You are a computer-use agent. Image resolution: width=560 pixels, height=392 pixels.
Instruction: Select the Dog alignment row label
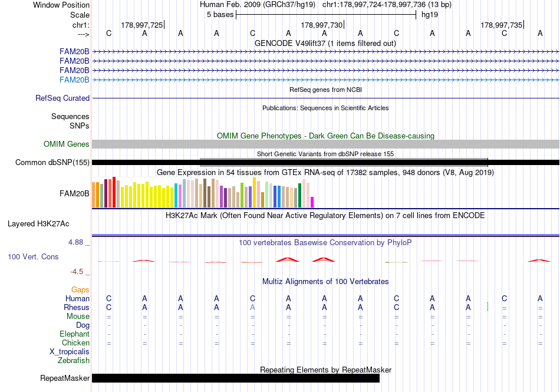[x=83, y=325]
